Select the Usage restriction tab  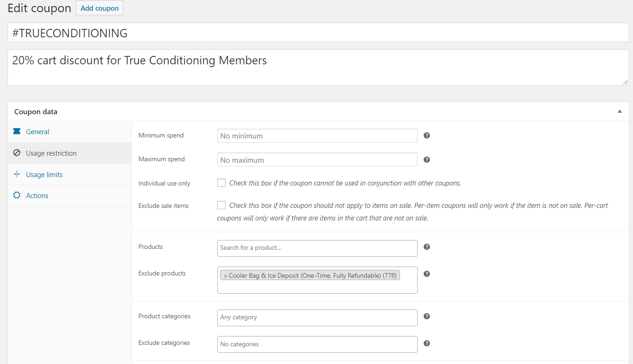coord(51,153)
